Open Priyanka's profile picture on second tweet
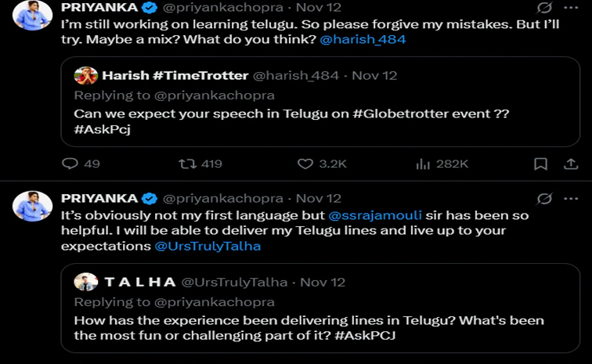 coord(31,206)
